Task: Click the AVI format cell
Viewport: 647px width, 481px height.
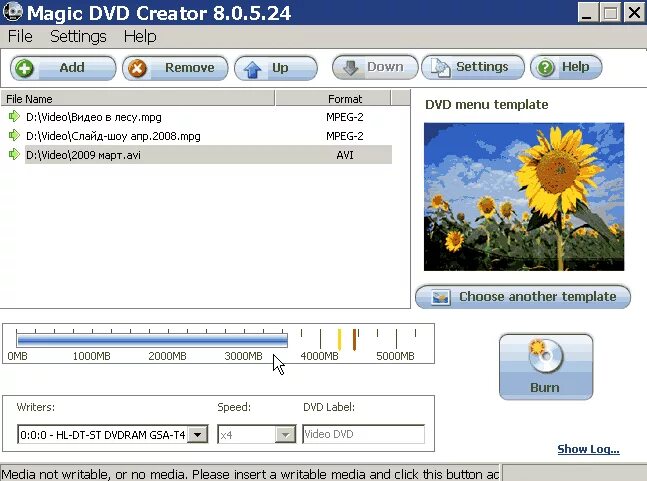Action: click(345, 155)
